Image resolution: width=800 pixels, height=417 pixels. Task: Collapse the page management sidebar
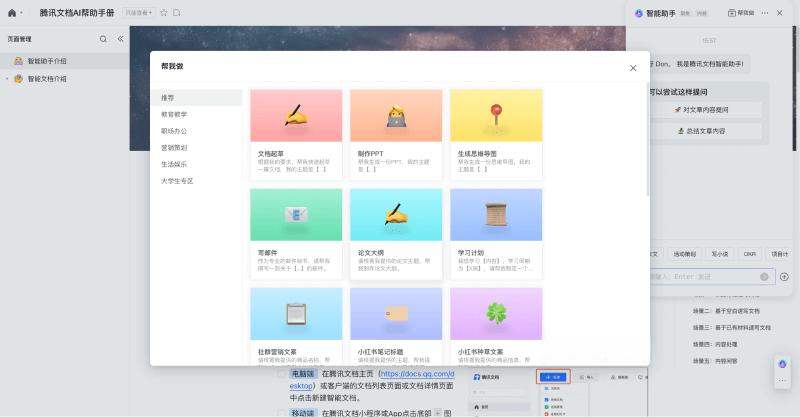[x=120, y=39]
